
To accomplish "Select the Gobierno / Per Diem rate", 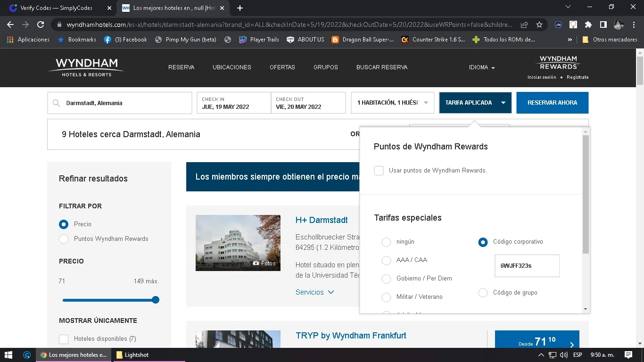I will 386,279.
